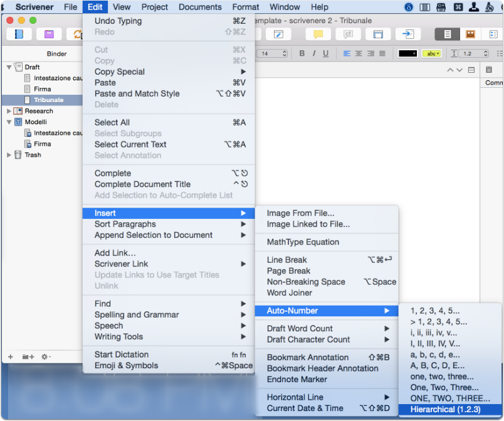The image size is (504, 421).
Task: Choose Hierarchical (1.2.3) auto-number
Action: pyautogui.click(x=449, y=410)
